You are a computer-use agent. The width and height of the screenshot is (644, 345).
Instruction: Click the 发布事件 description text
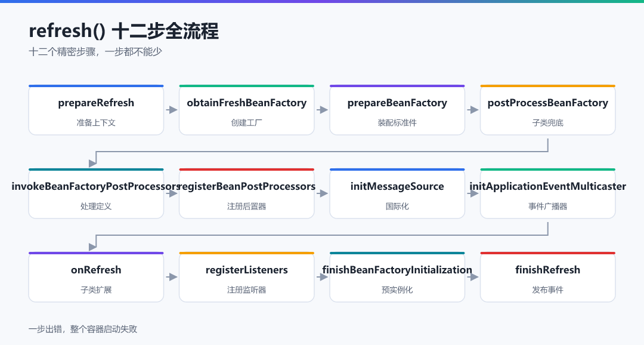(548, 289)
